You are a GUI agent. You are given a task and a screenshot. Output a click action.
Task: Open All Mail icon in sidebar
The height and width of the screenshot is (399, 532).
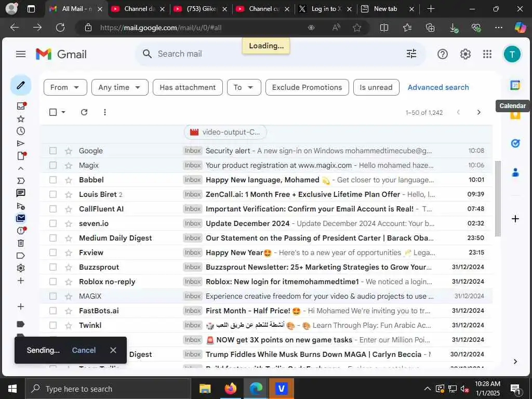(21, 218)
